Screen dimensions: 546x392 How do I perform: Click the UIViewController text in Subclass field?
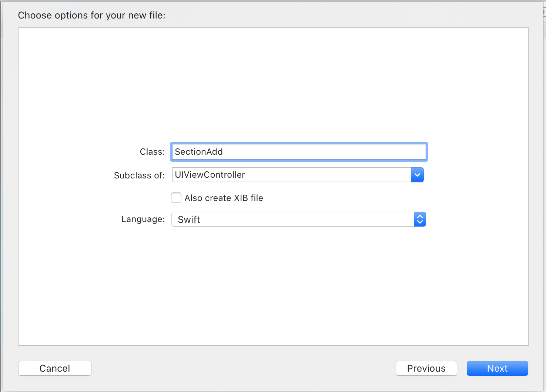pyautogui.click(x=210, y=175)
